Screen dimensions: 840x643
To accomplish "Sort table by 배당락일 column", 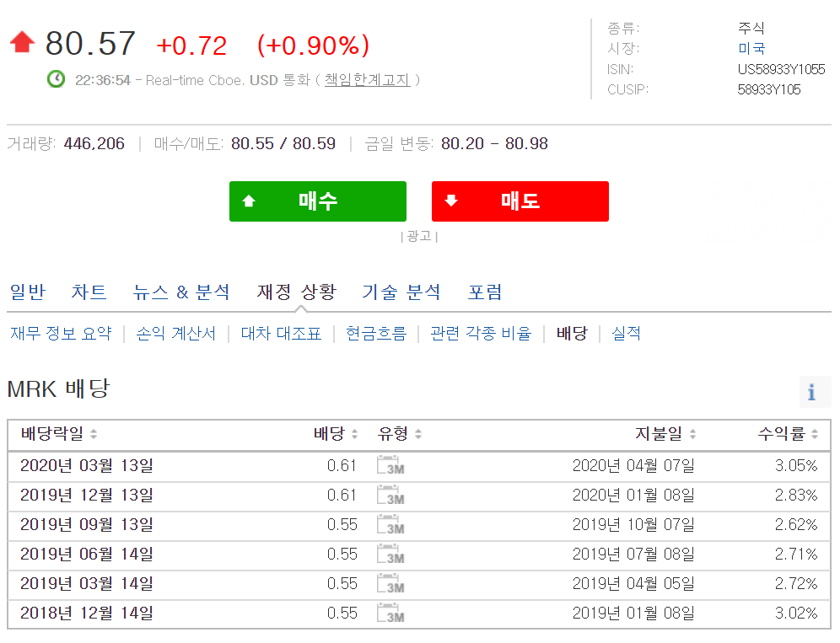I will (x=94, y=434).
